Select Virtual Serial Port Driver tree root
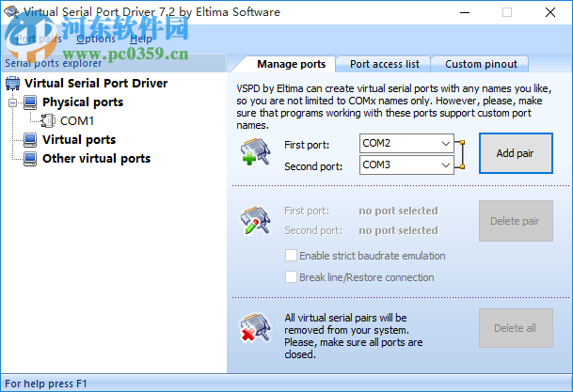This screenshot has width=573, height=392. (96, 84)
